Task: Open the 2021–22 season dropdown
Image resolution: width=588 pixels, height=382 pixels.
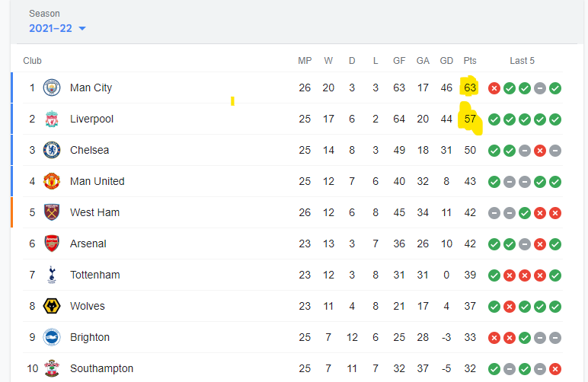Action: [x=57, y=28]
